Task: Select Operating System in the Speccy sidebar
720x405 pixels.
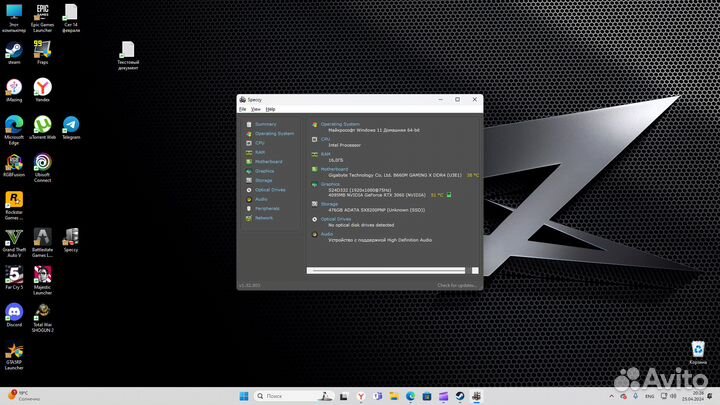Action: tap(275, 134)
